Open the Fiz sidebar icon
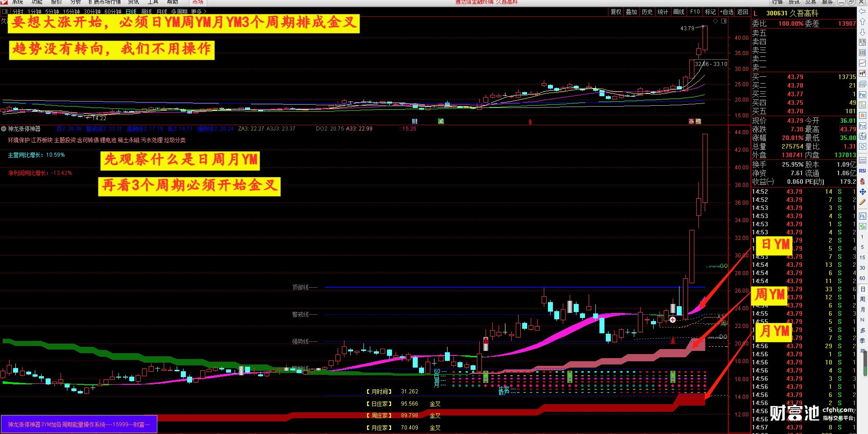 [863, 126]
